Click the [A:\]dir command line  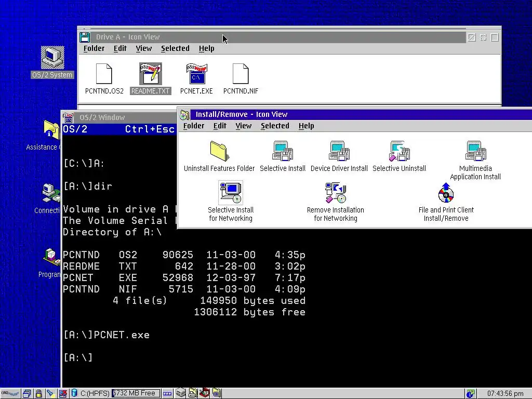click(x=88, y=187)
